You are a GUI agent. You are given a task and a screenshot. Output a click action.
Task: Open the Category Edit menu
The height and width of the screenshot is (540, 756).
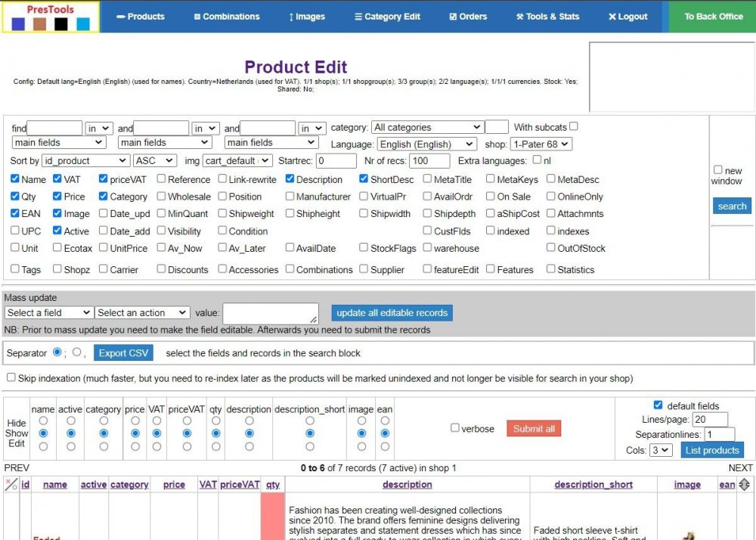tap(388, 17)
